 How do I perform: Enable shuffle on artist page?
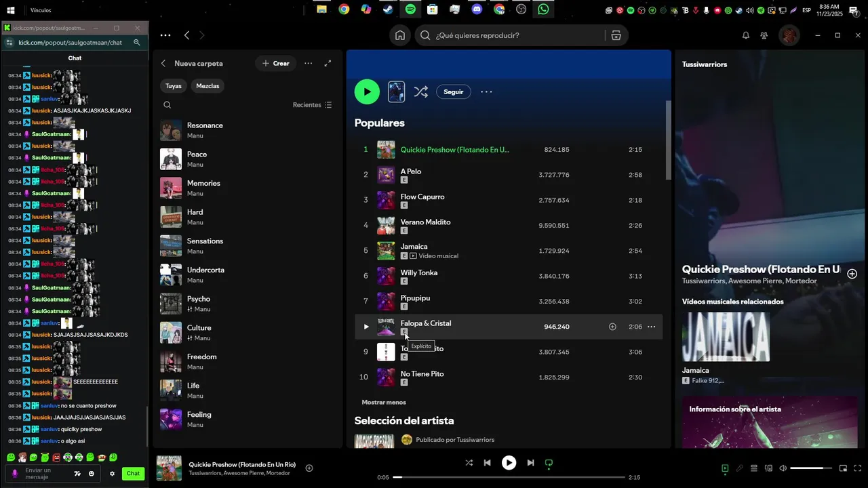tap(421, 91)
